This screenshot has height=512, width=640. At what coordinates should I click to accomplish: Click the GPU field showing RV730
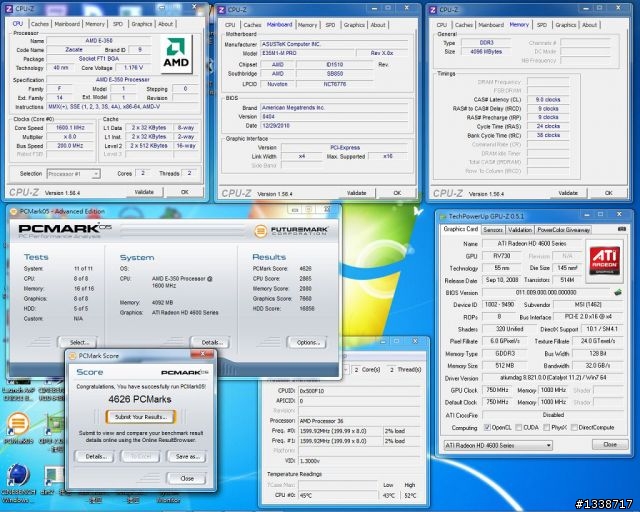pos(502,256)
